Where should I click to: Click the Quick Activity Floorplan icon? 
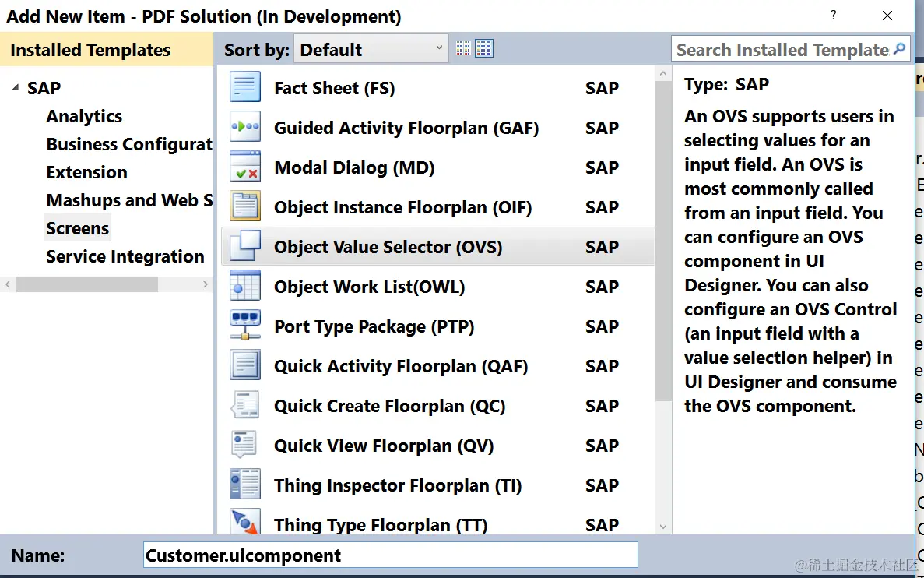pyautogui.click(x=244, y=365)
